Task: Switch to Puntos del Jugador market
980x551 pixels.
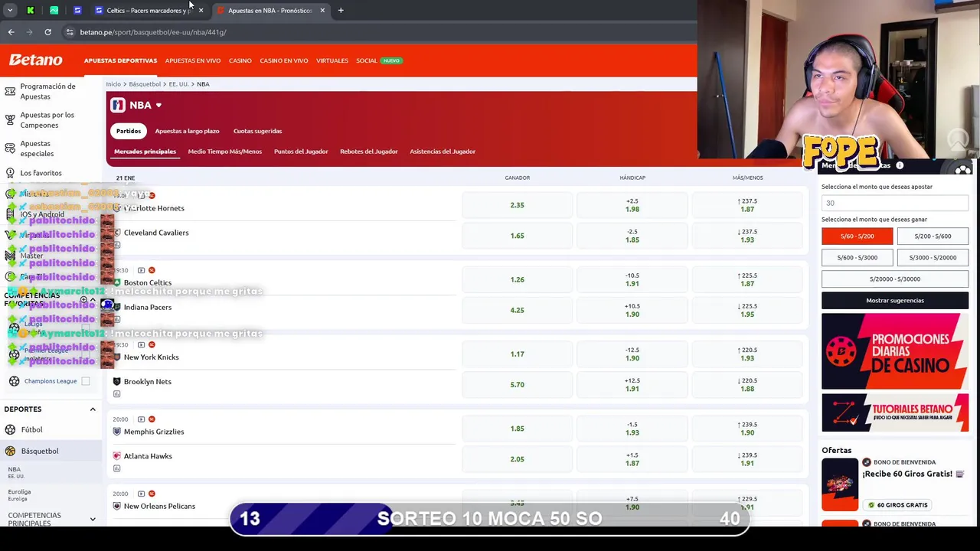Action: [301, 152]
